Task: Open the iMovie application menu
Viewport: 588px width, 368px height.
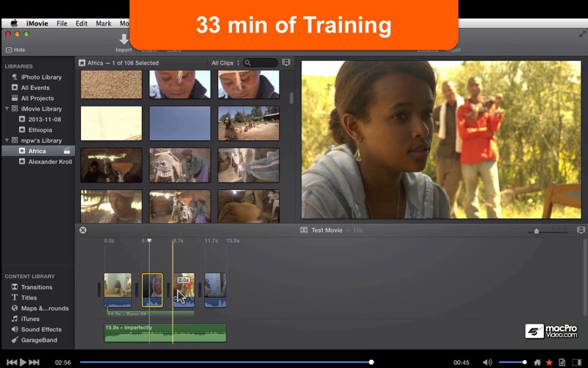Action: 37,24
